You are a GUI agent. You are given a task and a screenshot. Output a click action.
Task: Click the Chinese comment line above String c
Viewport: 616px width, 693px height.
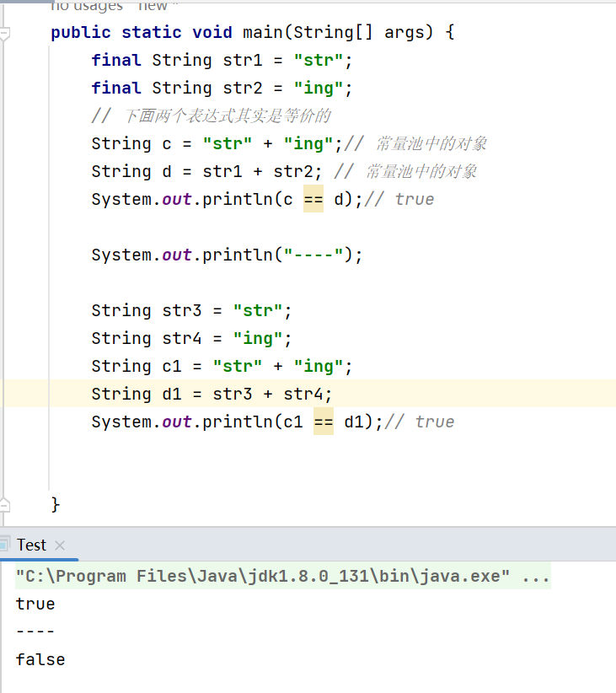tap(211, 116)
